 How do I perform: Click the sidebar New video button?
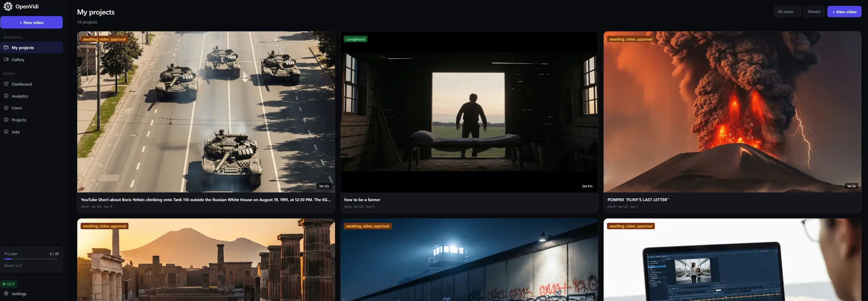[x=31, y=22]
